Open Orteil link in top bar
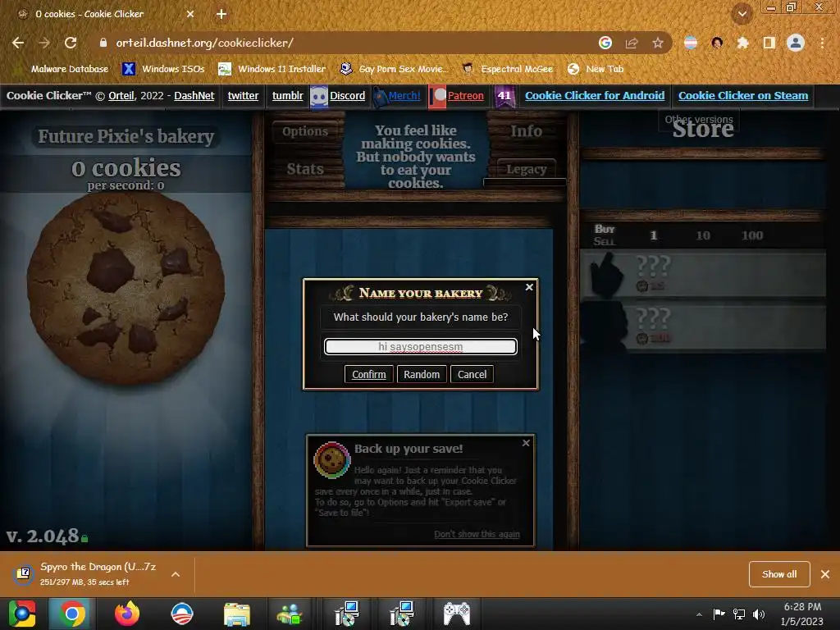Viewport: 840px width, 630px height. (121, 96)
